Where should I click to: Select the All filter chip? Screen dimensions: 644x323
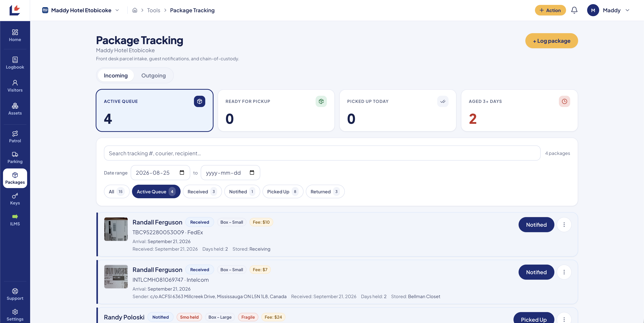pyautogui.click(x=117, y=192)
